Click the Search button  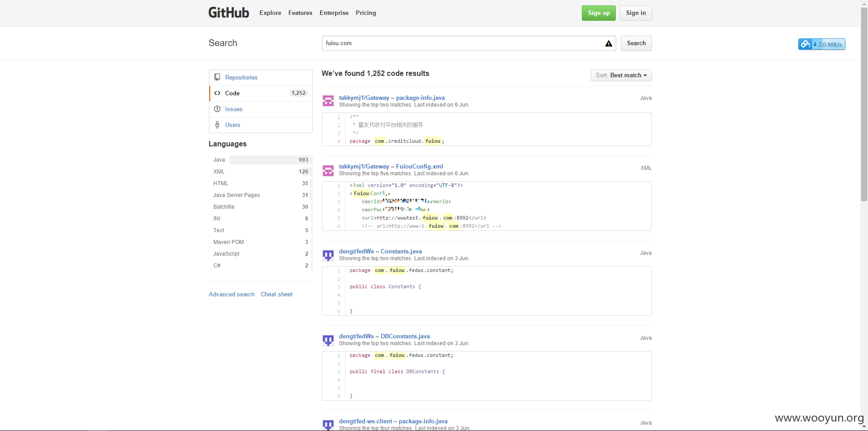(x=636, y=43)
